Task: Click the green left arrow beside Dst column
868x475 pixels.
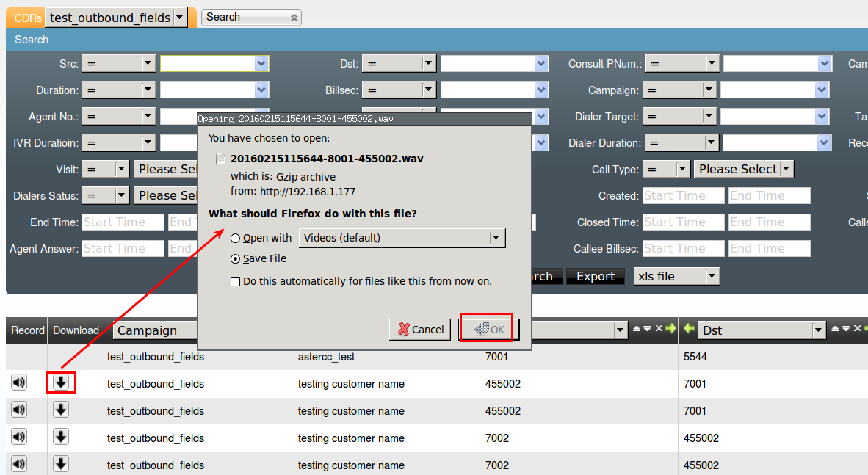Action: 689,329
